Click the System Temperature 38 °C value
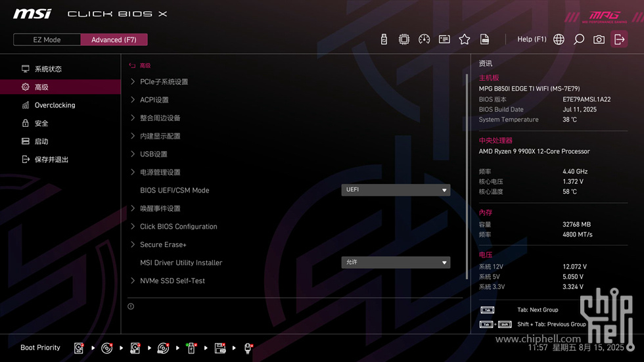 (x=569, y=120)
